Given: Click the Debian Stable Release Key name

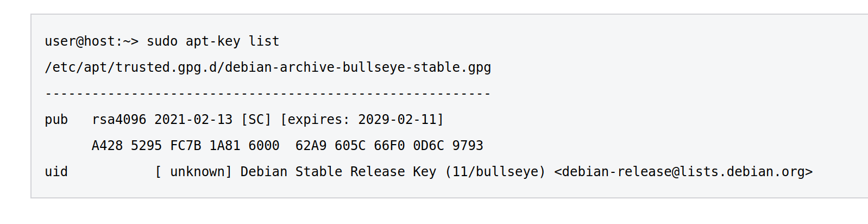Looking at the screenshot, I should coord(338,172).
